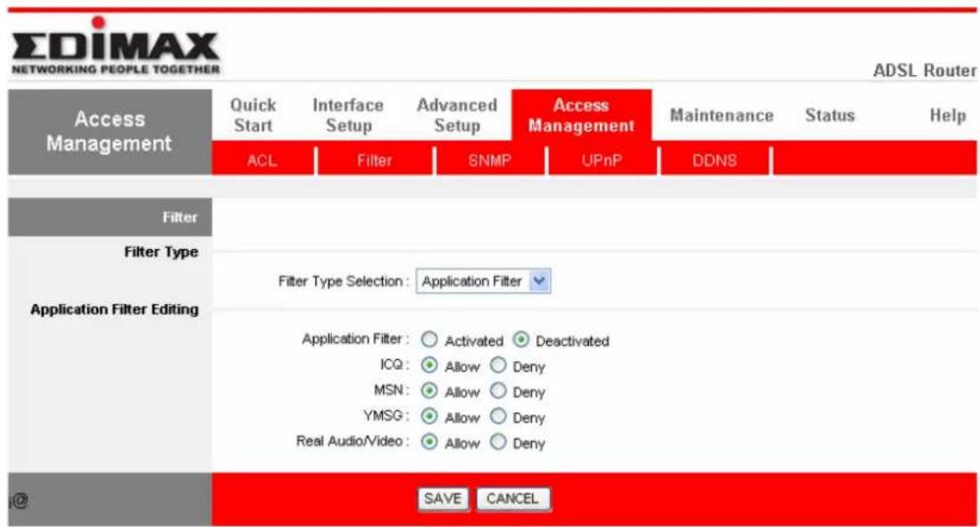Open the ACL submenu
980x527 pixels.
click(x=262, y=161)
